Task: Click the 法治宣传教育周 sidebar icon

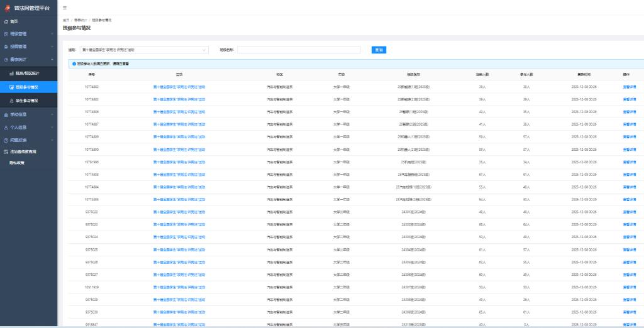Action: (6, 151)
